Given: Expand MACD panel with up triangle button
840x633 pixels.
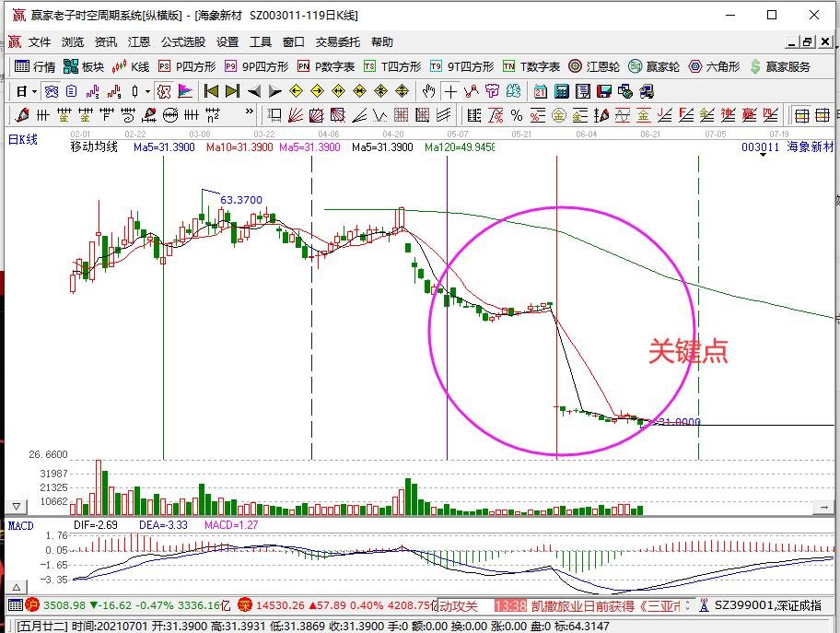Looking at the screenshot, I should click(x=16, y=587).
